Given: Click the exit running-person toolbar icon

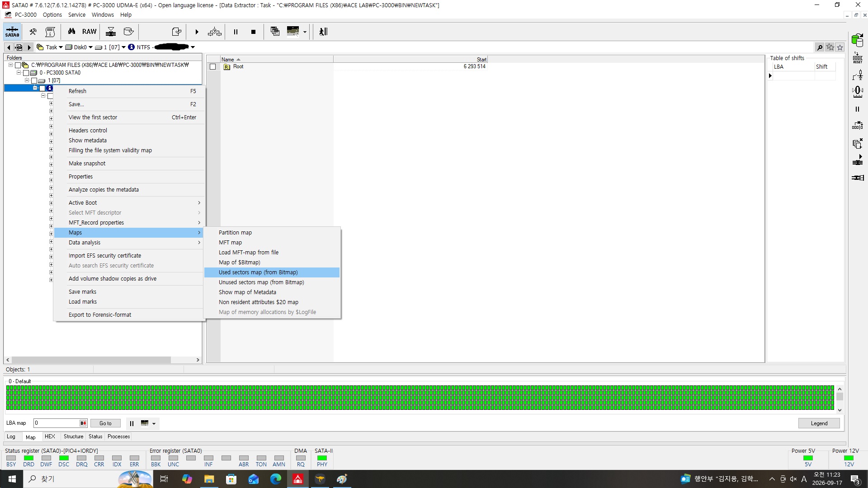Looking at the screenshot, I should 323,32.
